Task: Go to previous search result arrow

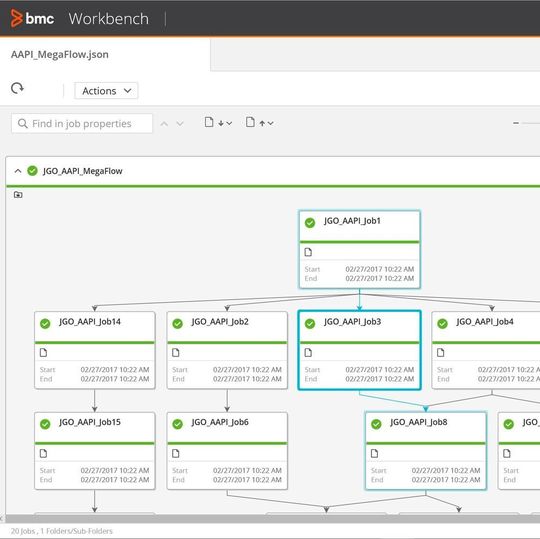Action: 164,124
